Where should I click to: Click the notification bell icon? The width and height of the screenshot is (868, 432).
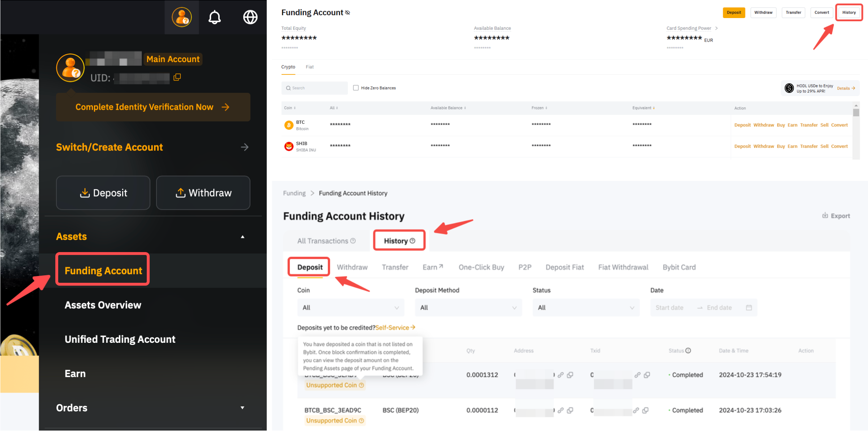(215, 17)
